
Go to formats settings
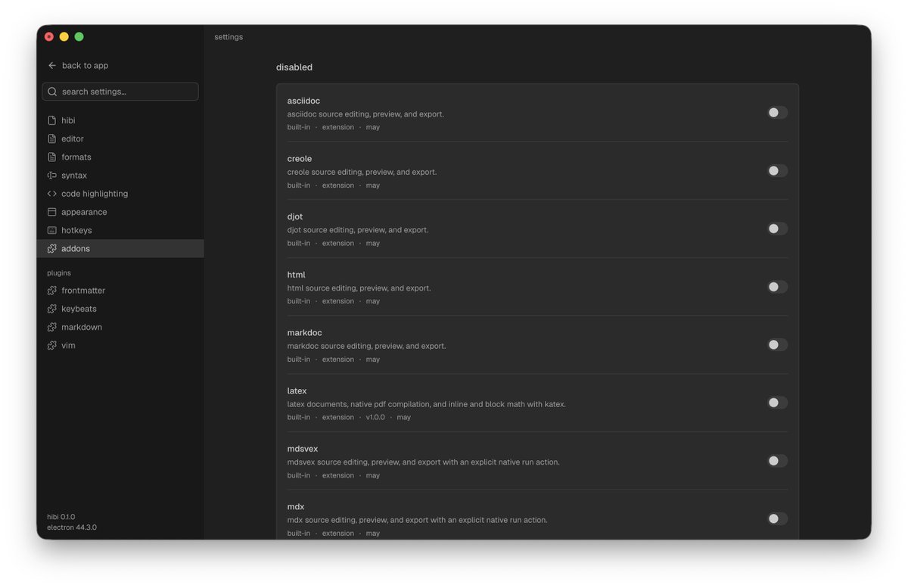point(120,157)
